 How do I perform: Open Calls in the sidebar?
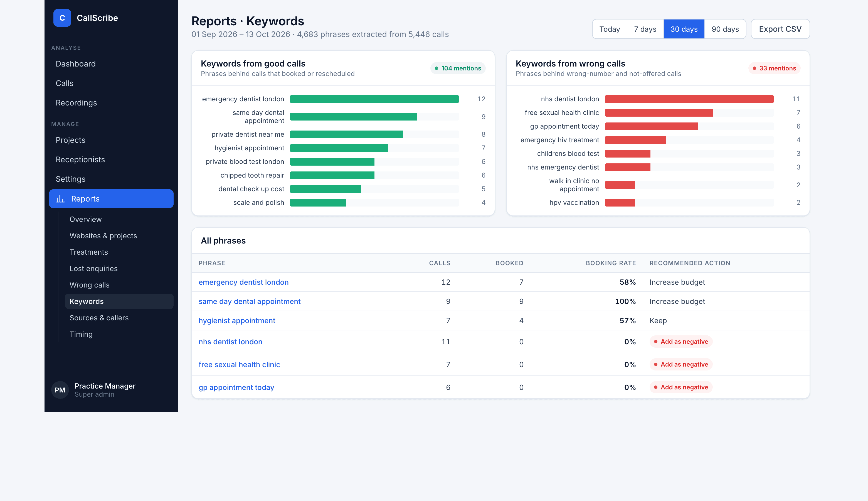(111, 83)
